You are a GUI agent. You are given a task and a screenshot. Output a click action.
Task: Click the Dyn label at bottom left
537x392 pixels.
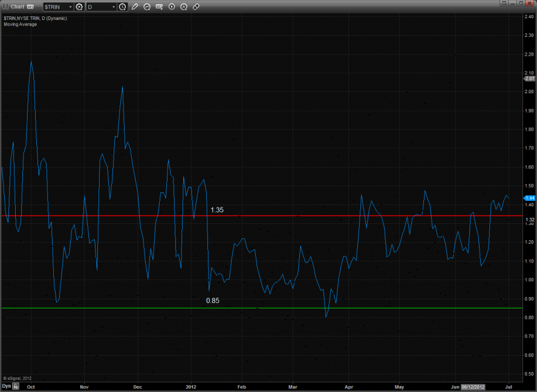click(6, 385)
